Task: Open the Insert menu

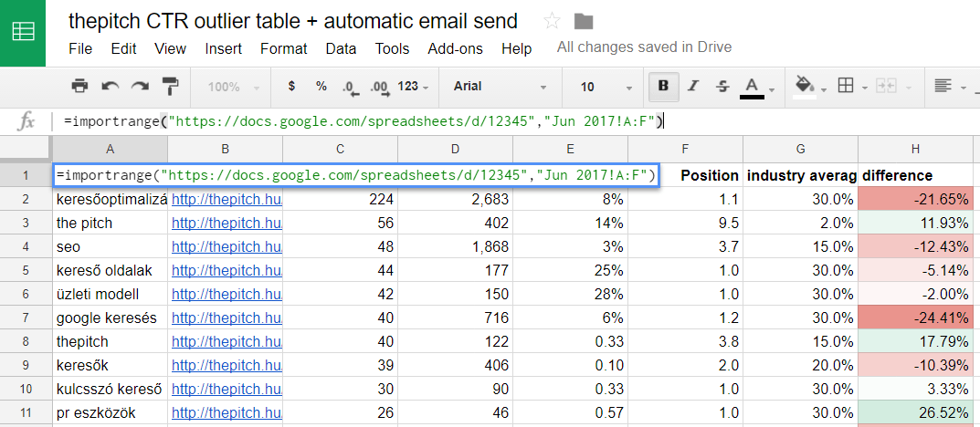Action: 223,48
